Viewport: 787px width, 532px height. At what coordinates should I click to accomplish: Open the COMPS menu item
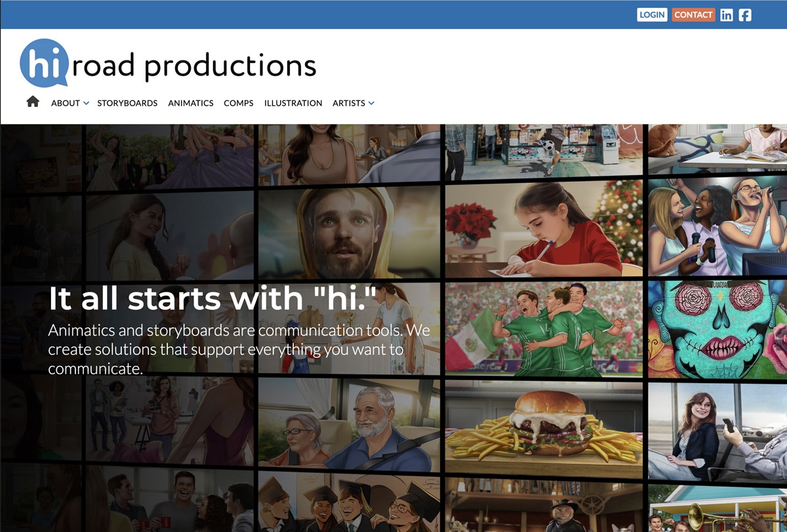pyautogui.click(x=239, y=103)
